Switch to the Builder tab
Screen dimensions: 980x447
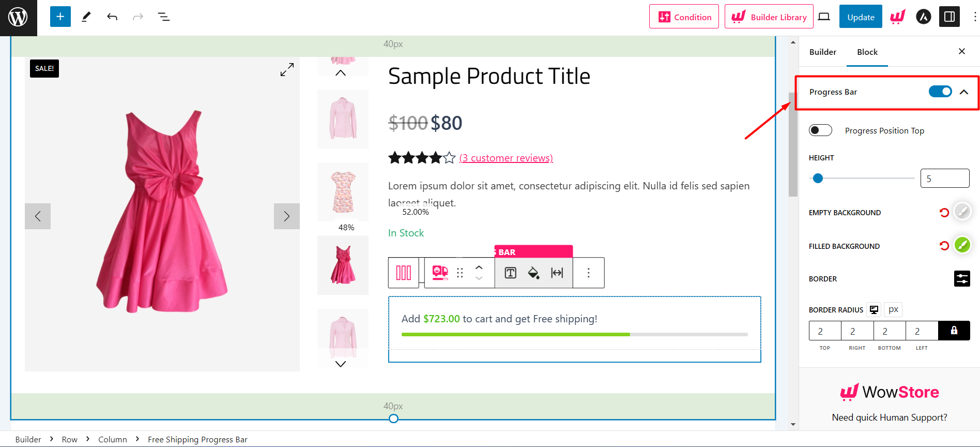click(x=823, y=52)
